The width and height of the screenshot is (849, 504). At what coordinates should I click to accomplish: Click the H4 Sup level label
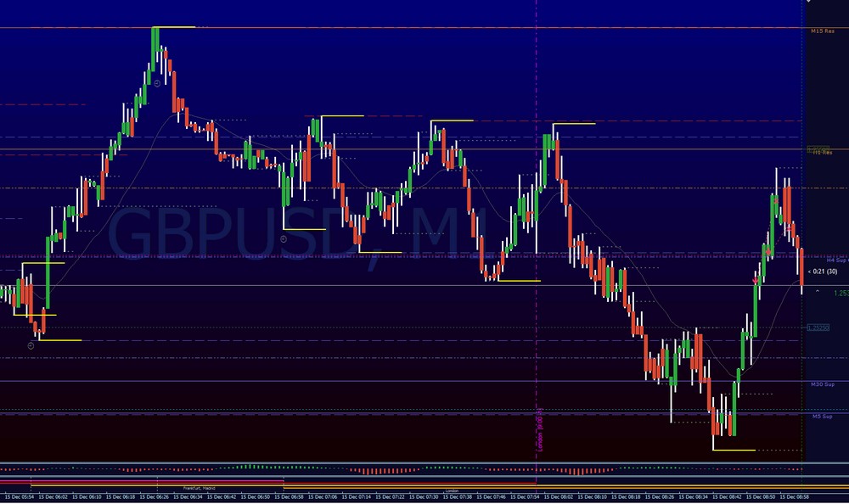836,260
